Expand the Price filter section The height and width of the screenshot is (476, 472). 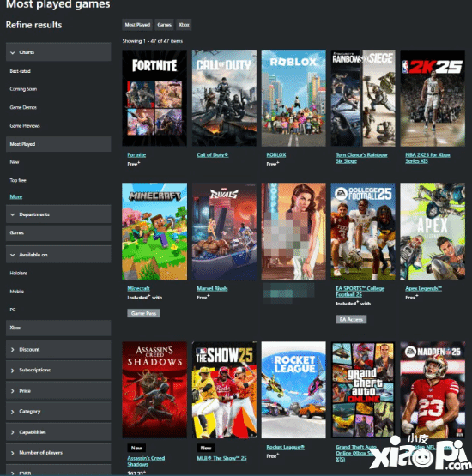point(58,391)
